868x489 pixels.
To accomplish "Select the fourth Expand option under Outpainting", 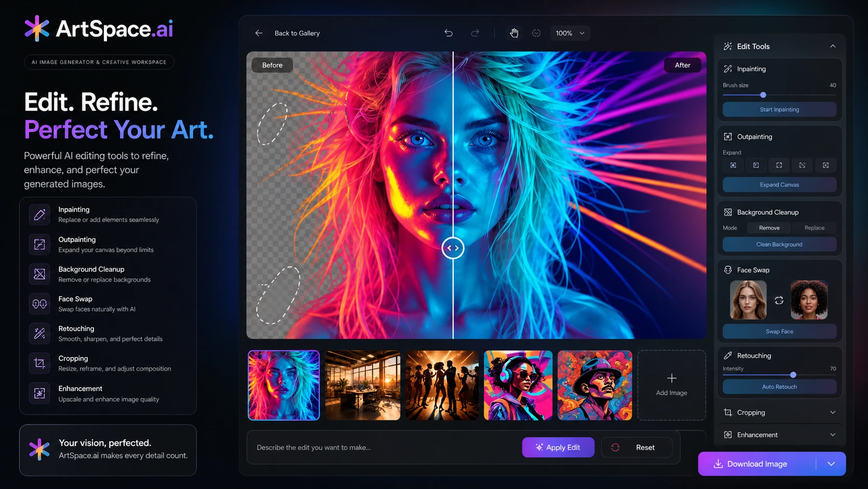I will tap(802, 165).
